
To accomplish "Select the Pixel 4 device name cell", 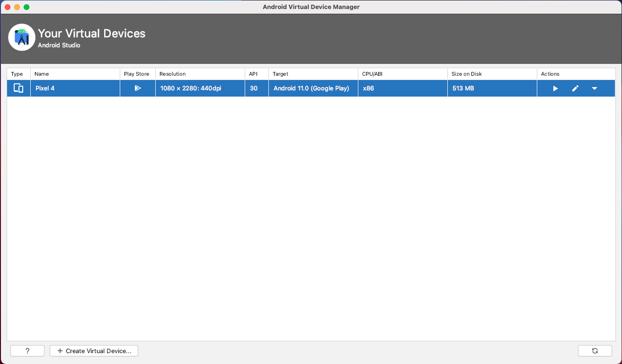I will coord(75,88).
